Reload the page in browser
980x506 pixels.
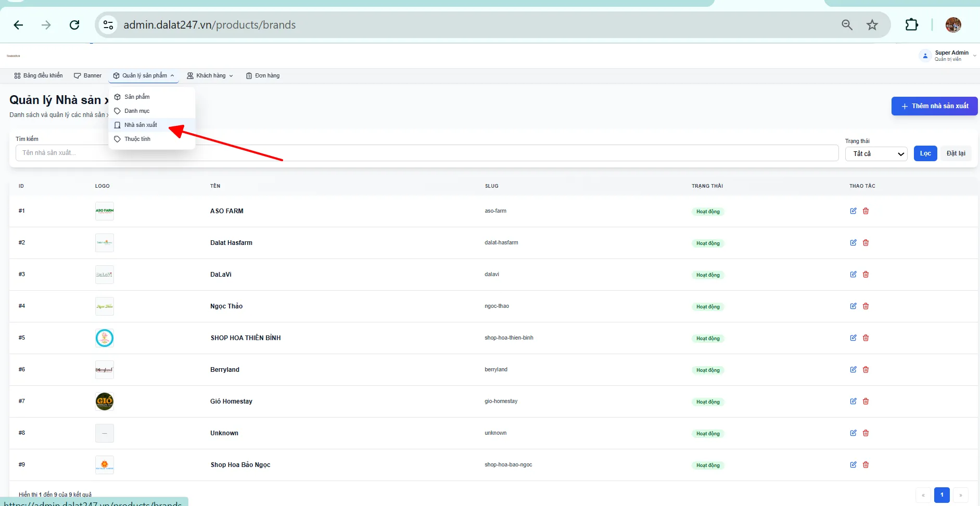click(74, 24)
